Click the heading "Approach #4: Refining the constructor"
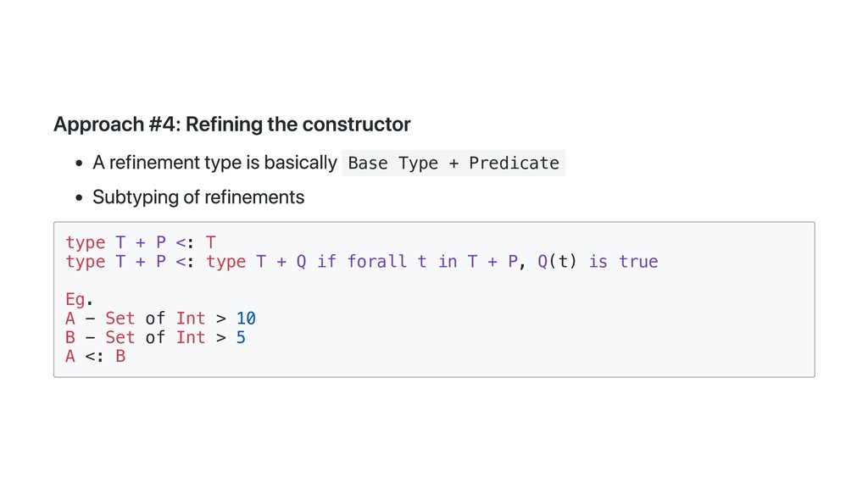Screen dimensions: 868x488 click(x=232, y=125)
